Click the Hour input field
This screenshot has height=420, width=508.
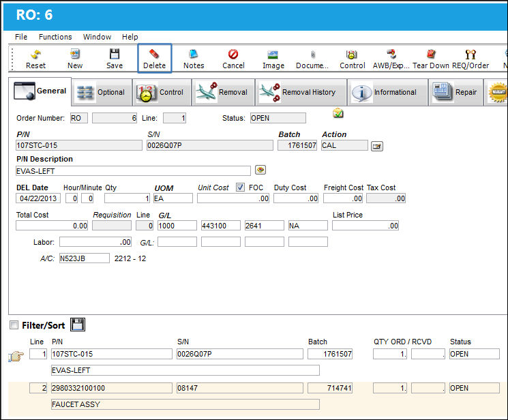click(72, 198)
